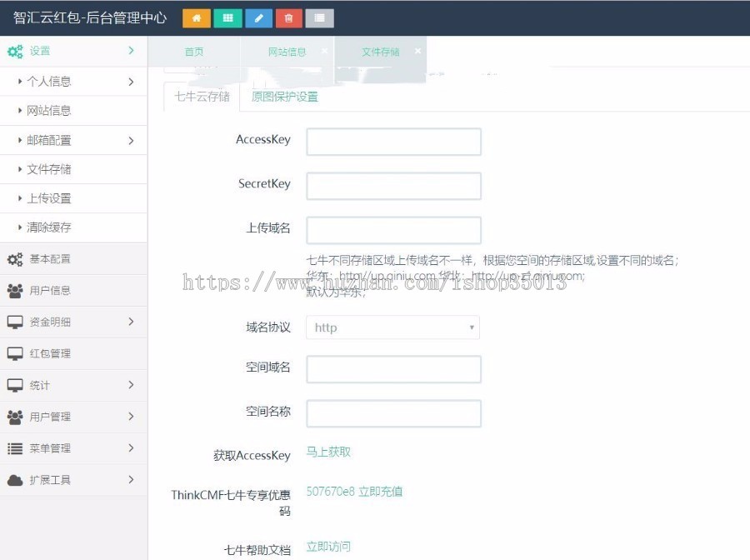750x560 pixels.
Task: Click the 扩展工具 cloud icon
Action: 14,480
